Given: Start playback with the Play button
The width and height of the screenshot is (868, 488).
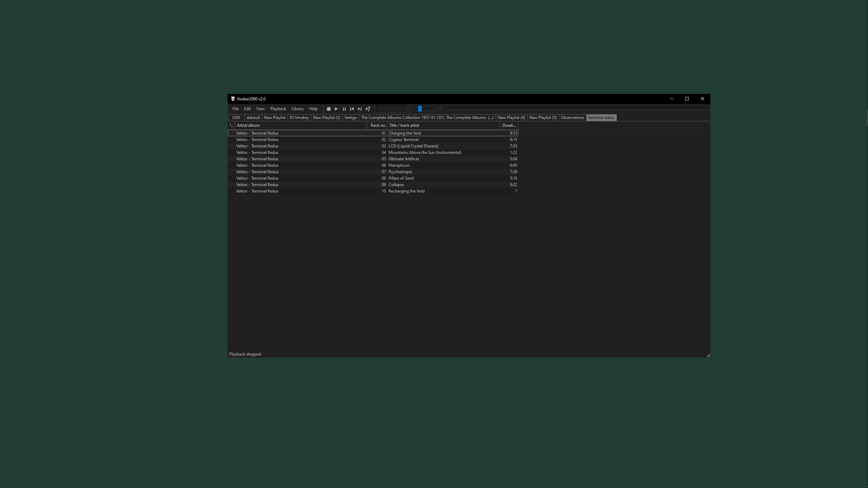Looking at the screenshot, I should coord(336,109).
